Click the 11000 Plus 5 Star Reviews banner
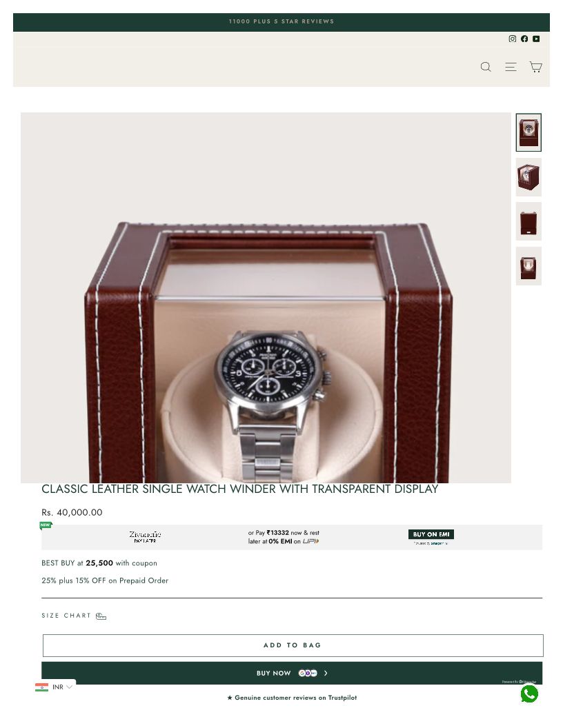Image resolution: width=563 pixels, height=728 pixels. (281, 21)
